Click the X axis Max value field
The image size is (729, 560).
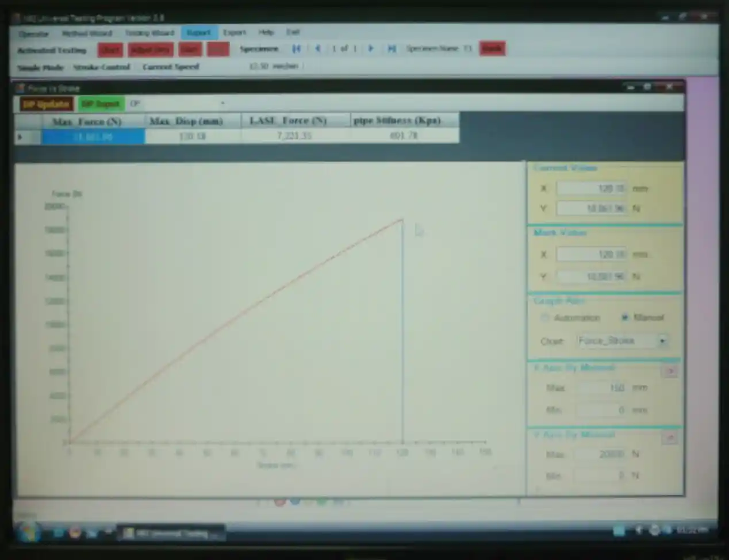click(601, 388)
